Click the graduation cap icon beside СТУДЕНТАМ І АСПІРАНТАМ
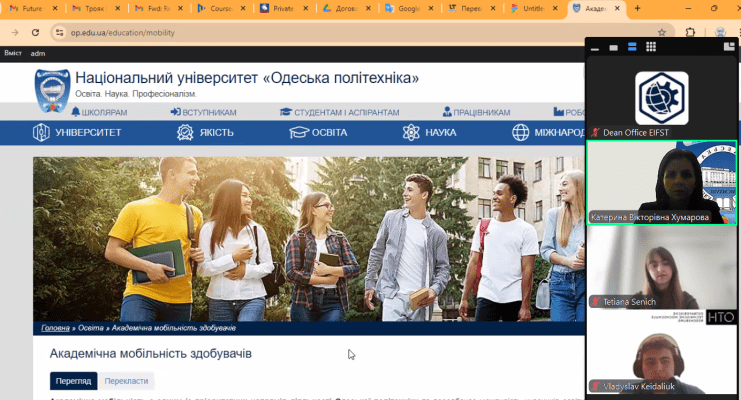The height and width of the screenshot is (400, 741). tap(285, 112)
